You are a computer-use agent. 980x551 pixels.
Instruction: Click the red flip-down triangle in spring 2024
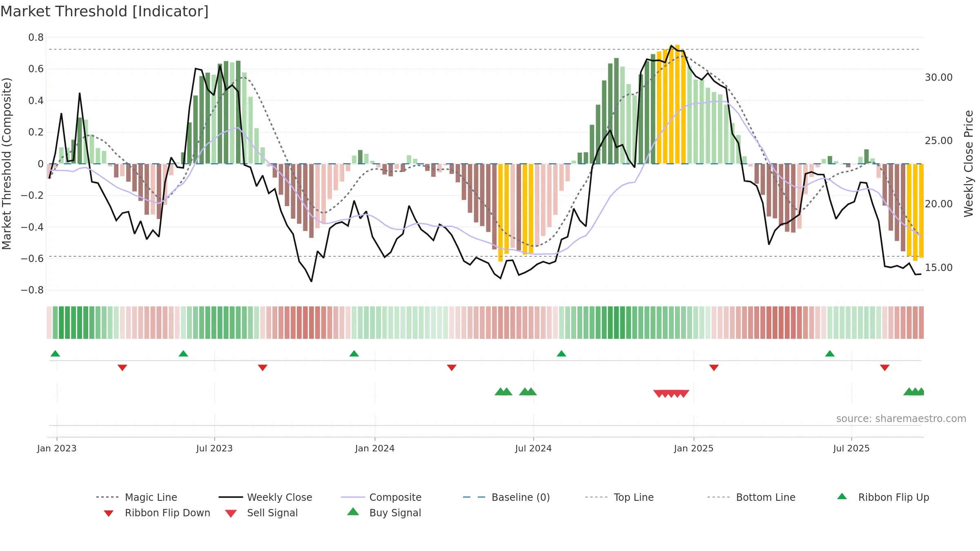pyautogui.click(x=452, y=368)
